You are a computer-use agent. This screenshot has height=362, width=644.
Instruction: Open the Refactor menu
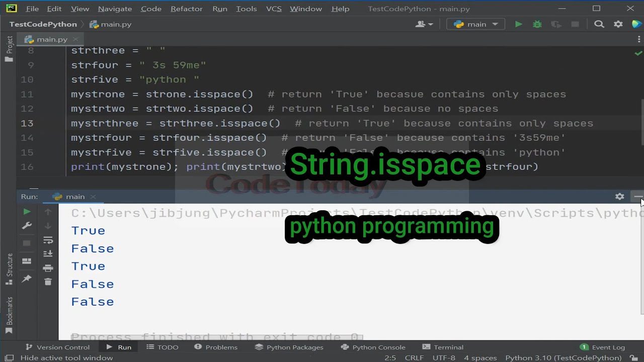click(186, 9)
